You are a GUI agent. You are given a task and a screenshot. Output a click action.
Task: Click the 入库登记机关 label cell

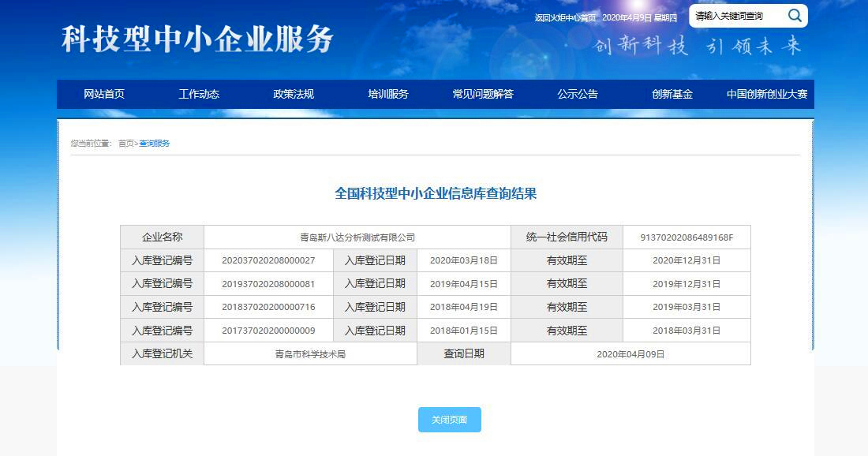pyautogui.click(x=163, y=353)
